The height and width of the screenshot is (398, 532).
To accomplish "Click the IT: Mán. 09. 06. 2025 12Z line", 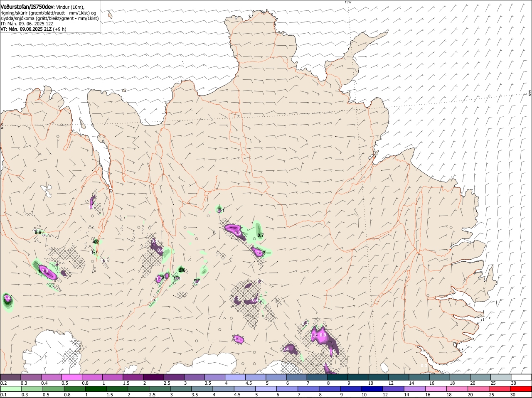I will coord(27,24).
